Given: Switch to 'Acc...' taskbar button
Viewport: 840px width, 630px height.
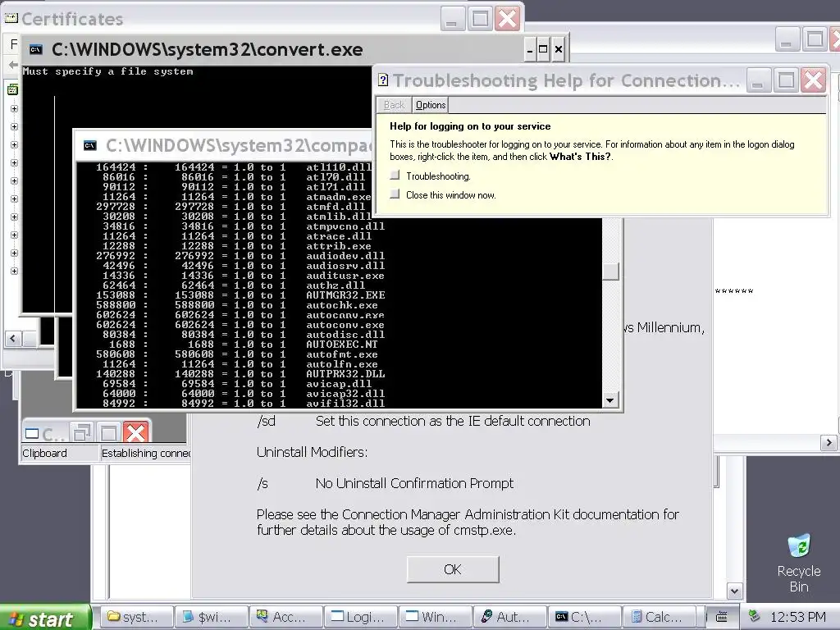Looking at the screenshot, I should pos(287,617).
